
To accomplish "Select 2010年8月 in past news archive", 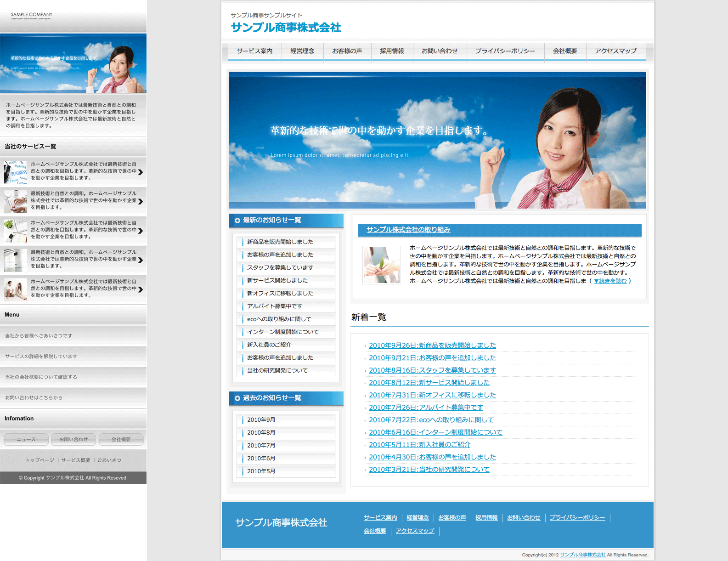I will coord(261,433).
